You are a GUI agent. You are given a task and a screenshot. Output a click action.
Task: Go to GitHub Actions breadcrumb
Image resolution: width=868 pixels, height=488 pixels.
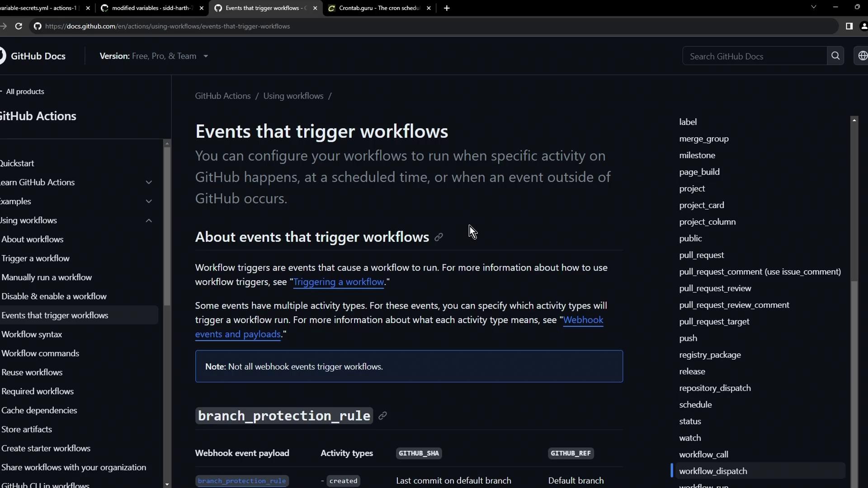(x=222, y=96)
